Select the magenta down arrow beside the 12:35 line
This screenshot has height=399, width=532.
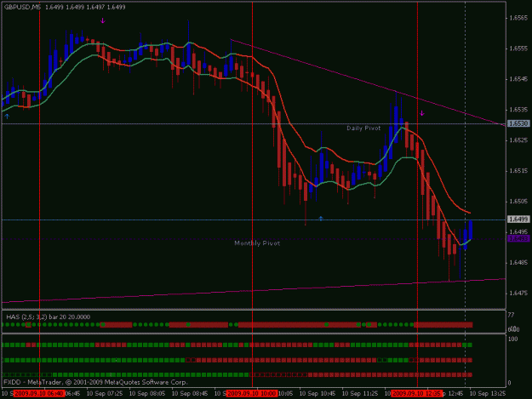click(421, 113)
